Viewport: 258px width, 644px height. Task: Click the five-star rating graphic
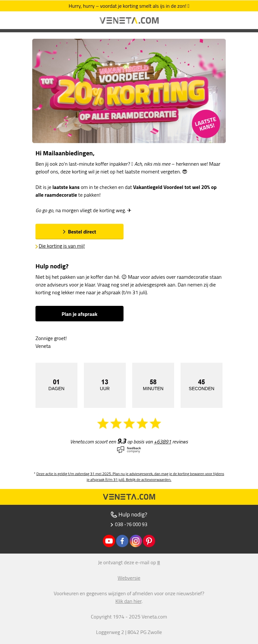coord(129,423)
